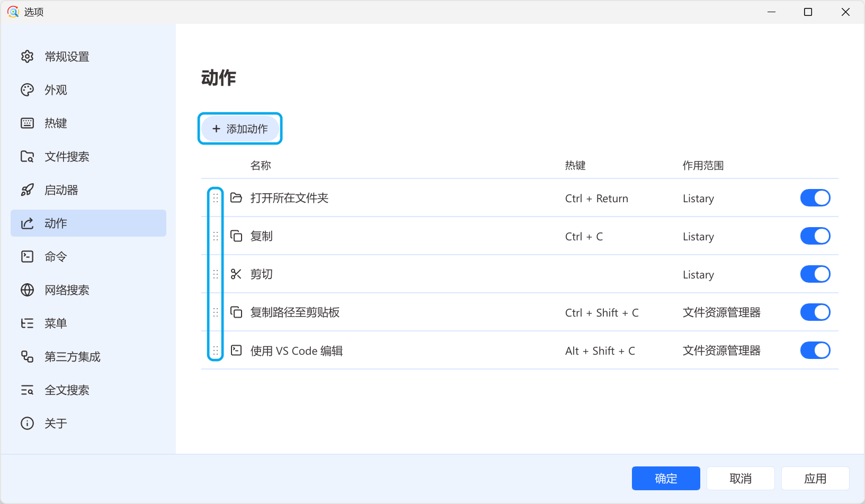Click the share-arrow icon beside 动作 in sidebar
The height and width of the screenshot is (504, 865).
pyautogui.click(x=27, y=223)
